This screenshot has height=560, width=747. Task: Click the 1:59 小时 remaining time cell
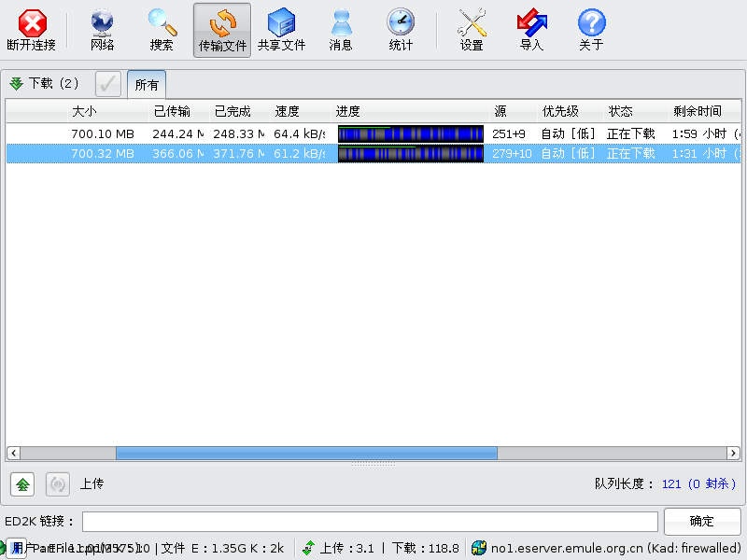tap(706, 133)
